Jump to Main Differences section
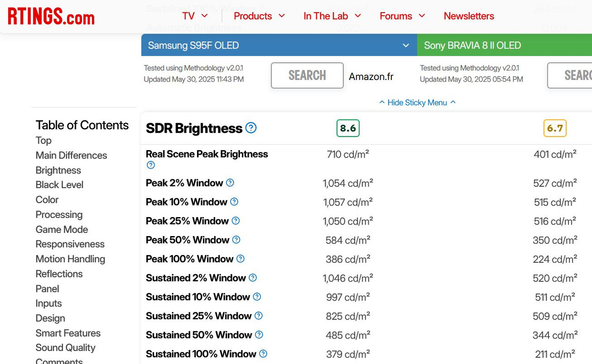592x364 pixels. click(x=71, y=155)
